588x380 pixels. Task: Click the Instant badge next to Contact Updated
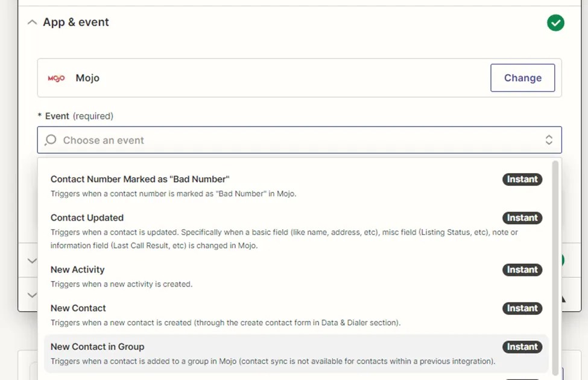tap(522, 218)
